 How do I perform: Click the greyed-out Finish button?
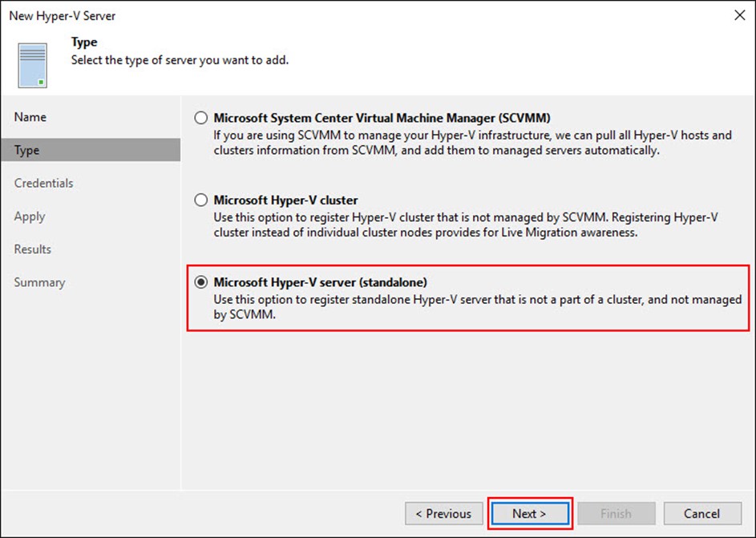point(617,513)
